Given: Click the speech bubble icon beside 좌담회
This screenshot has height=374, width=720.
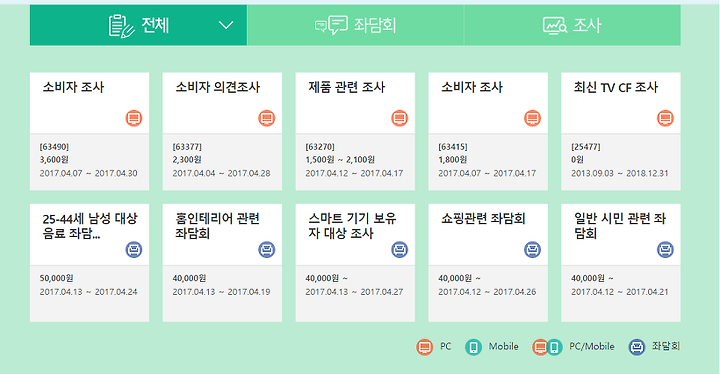Looking at the screenshot, I should (x=331, y=25).
